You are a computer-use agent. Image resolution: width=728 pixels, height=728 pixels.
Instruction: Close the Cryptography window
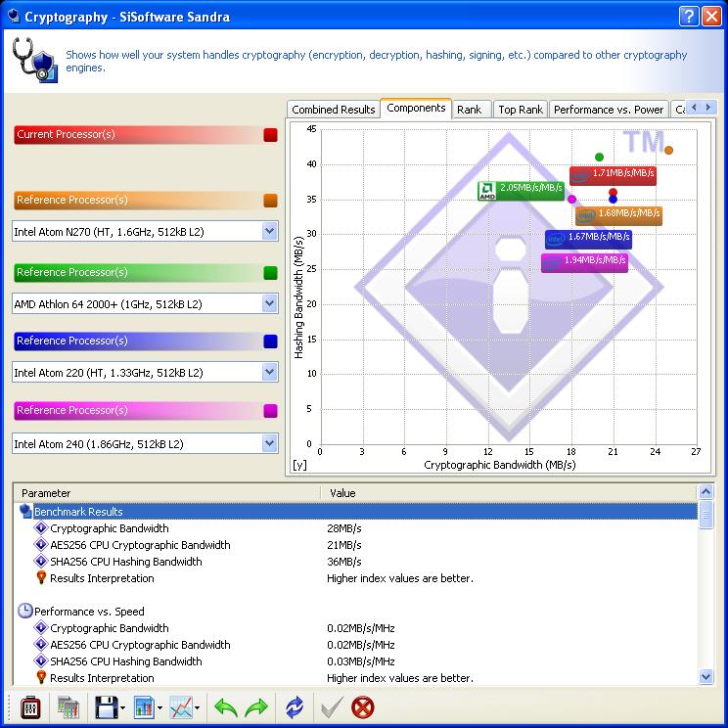[711, 17]
